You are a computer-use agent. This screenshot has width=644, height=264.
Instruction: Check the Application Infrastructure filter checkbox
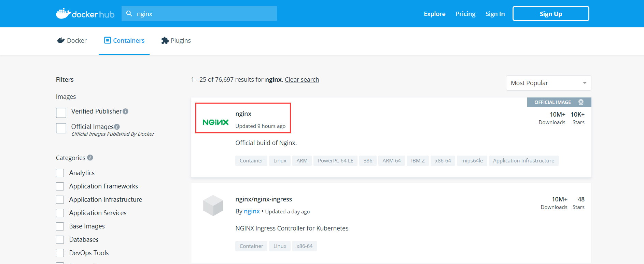tap(60, 200)
